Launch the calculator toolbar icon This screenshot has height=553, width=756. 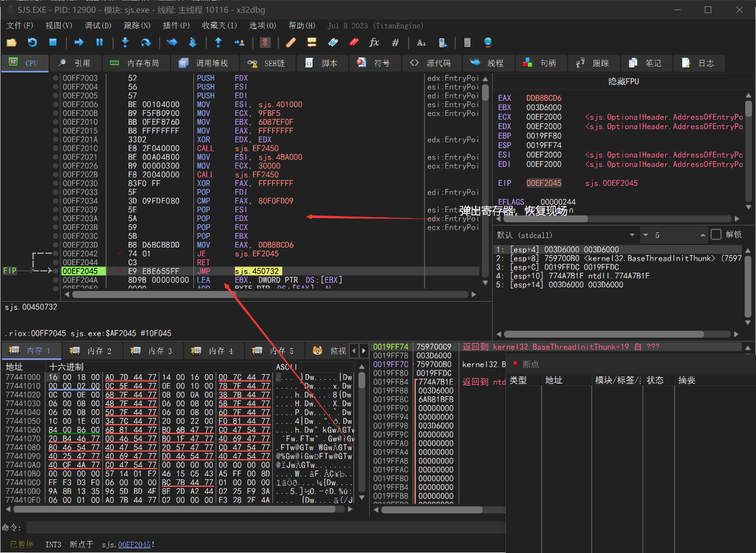[x=467, y=42]
